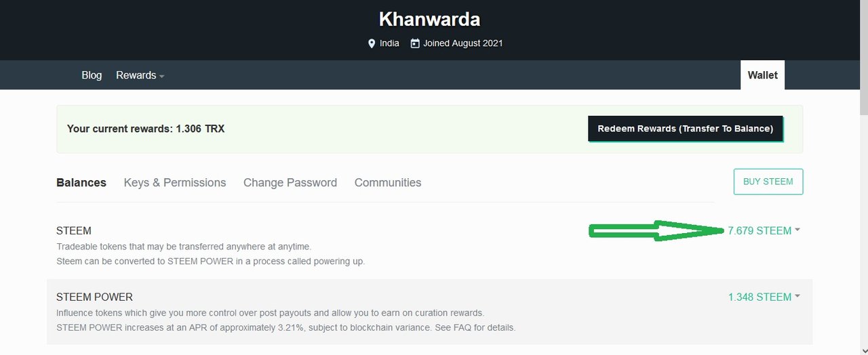Click the vertical scrollbar on the right
The width and height of the screenshot is (868, 355).
(x=863, y=177)
